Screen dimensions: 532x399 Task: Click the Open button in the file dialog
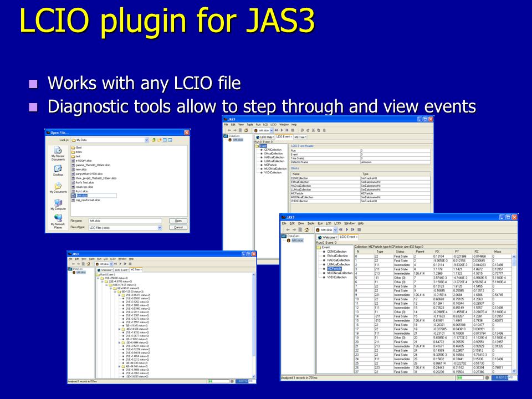click(x=178, y=221)
